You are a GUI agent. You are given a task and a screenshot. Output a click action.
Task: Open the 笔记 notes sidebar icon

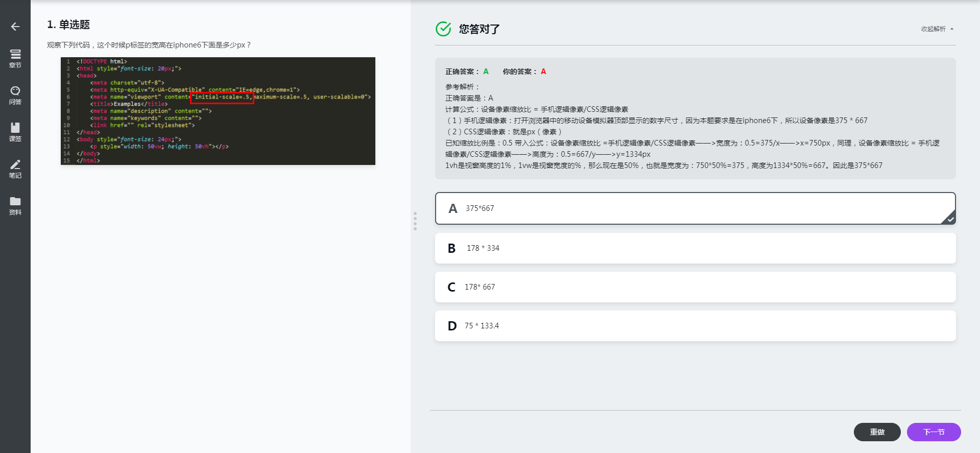tap(15, 169)
